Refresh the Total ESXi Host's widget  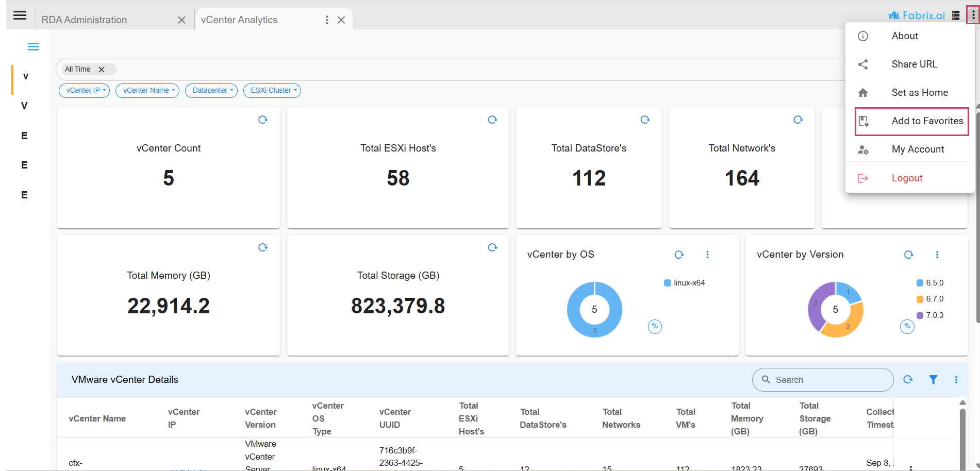tap(492, 120)
